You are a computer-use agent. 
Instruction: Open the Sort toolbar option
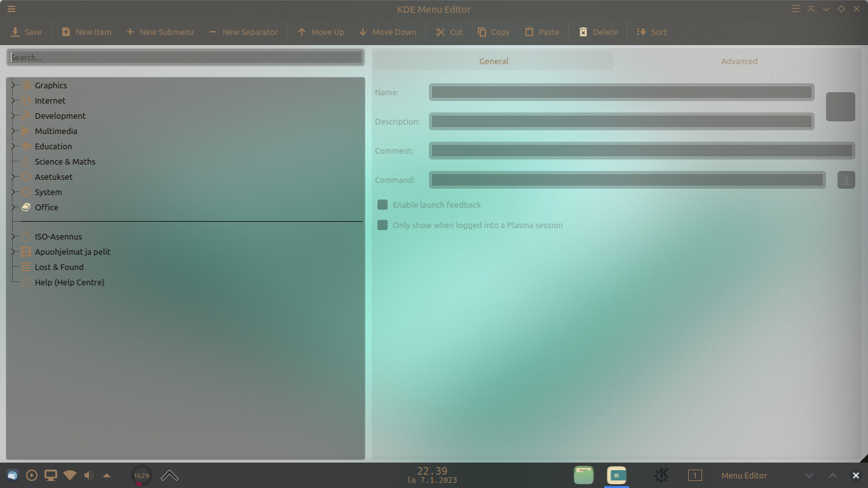pyautogui.click(x=651, y=32)
